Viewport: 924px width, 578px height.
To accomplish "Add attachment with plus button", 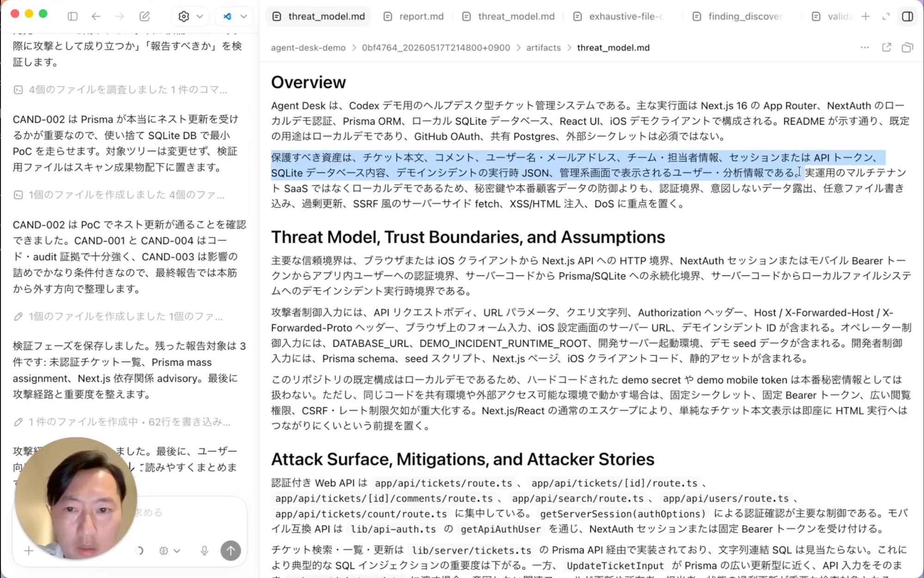I will tap(29, 551).
